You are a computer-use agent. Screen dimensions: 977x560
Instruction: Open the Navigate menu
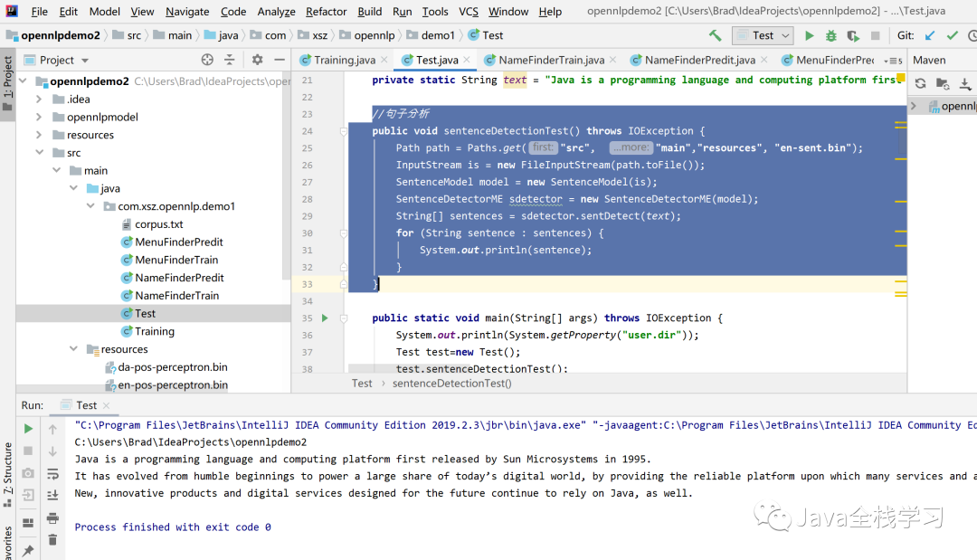pos(187,11)
